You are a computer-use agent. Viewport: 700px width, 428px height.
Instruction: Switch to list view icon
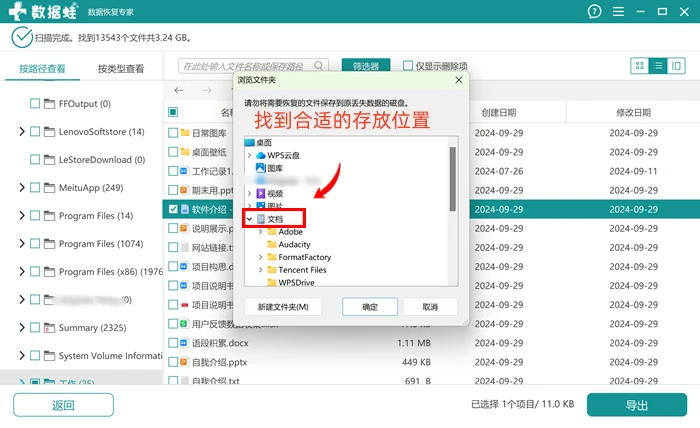coord(658,66)
